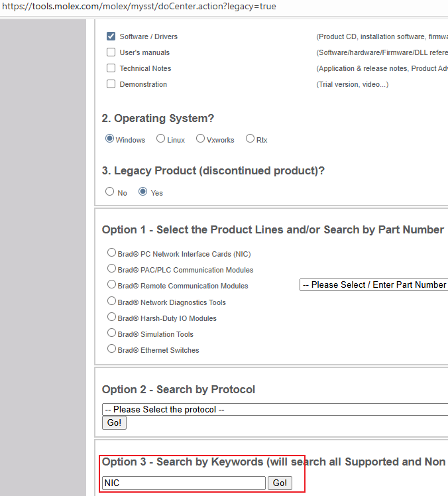Select No for Legacy Product

pos(110,192)
